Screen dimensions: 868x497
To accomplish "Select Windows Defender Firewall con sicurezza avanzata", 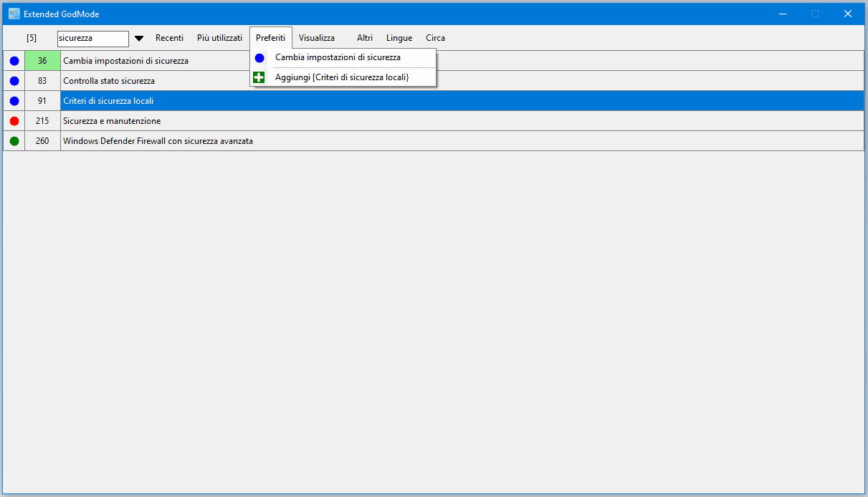I will coord(158,141).
